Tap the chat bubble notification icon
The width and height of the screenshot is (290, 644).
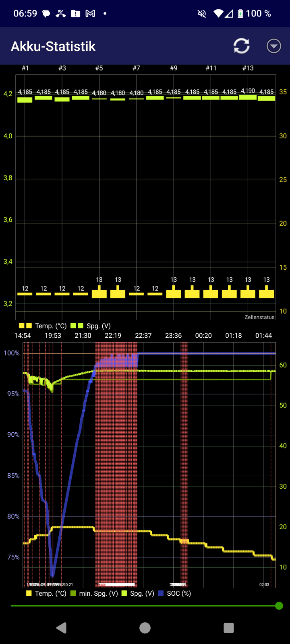coord(46,14)
